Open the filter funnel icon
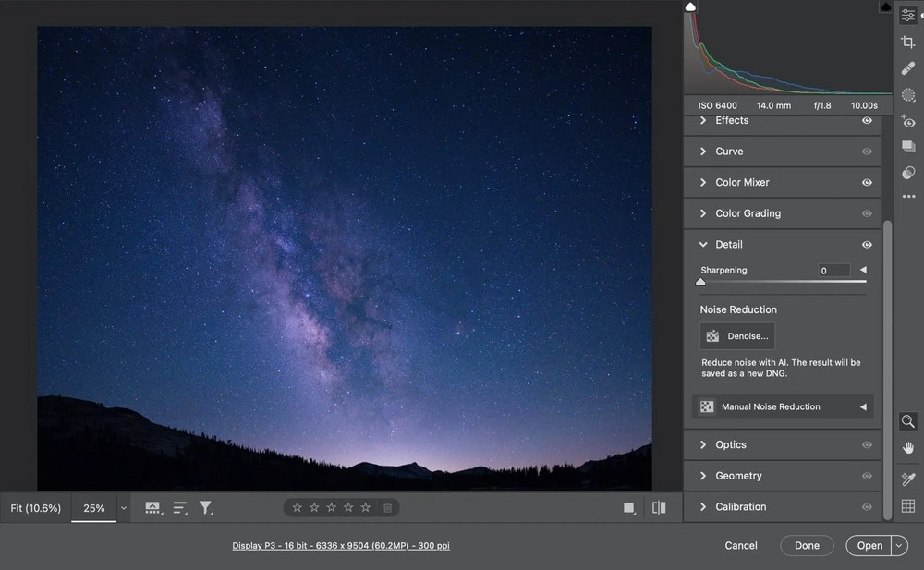Image resolution: width=924 pixels, height=570 pixels. 206,508
